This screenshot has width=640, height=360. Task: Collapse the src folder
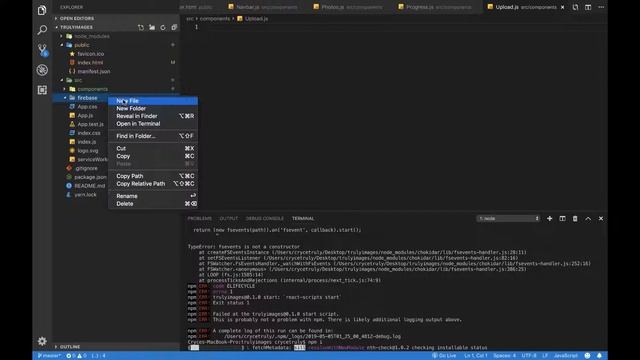coord(78,80)
